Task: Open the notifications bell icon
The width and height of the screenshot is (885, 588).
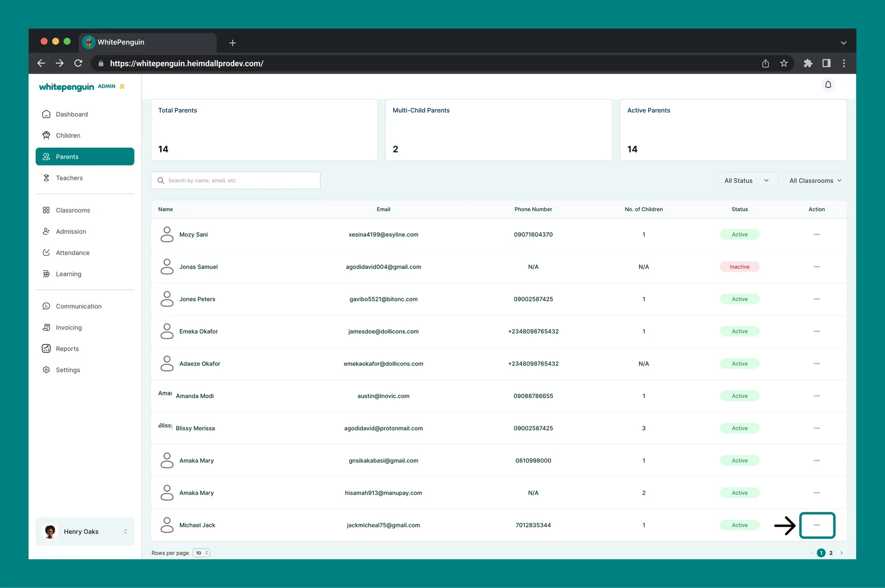Action: coord(828,85)
